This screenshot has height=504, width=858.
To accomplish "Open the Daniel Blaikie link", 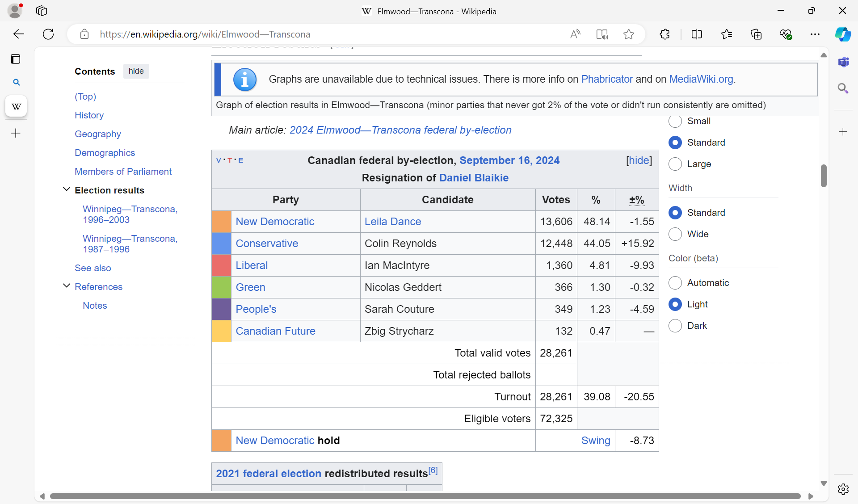I will coord(474,178).
